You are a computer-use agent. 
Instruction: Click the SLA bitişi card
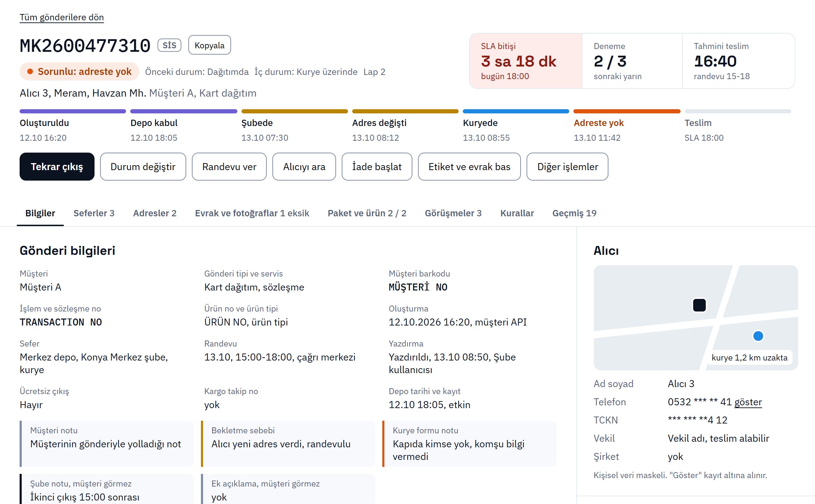526,61
